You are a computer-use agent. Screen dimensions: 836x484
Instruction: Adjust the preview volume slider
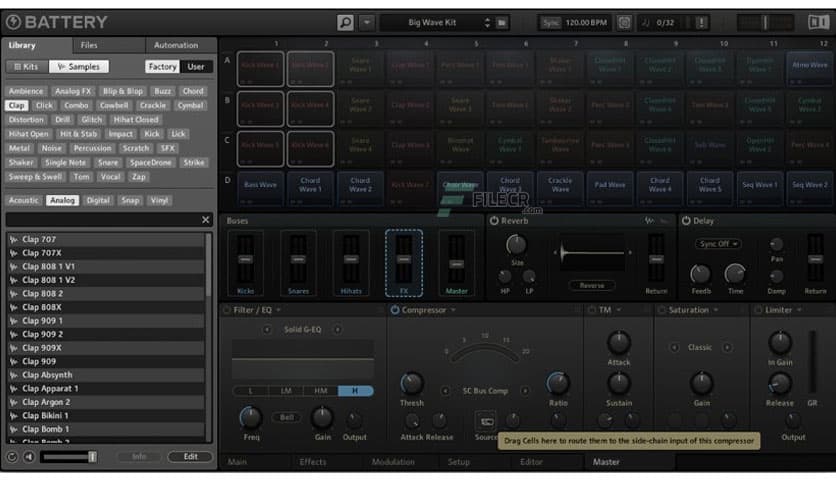pyautogui.click(x=69, y=457)
